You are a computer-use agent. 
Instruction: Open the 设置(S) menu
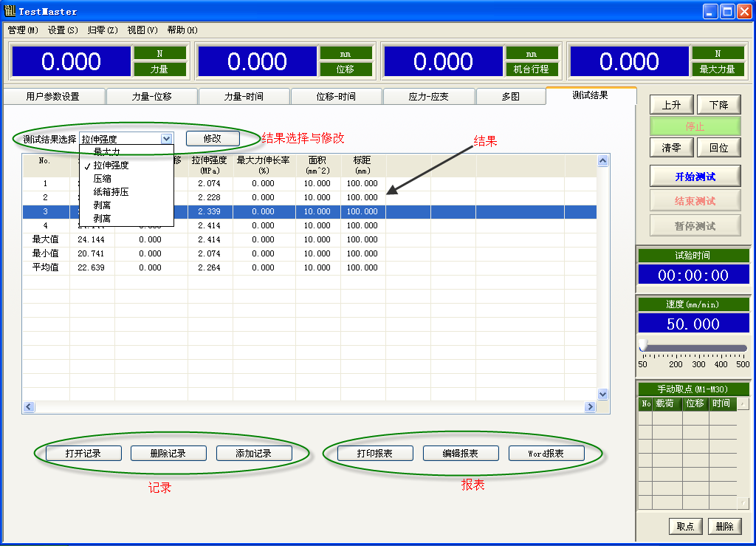tap(63, 30)
